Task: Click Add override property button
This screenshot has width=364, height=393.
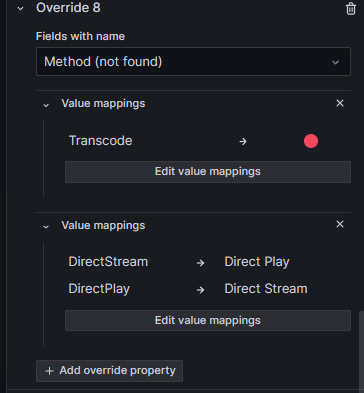Action: (x=109, y=371)
